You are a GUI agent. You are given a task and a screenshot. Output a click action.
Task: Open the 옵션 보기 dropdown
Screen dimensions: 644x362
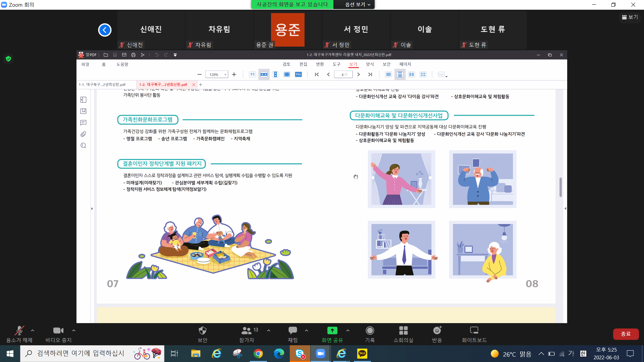click(x=358, y=4)
